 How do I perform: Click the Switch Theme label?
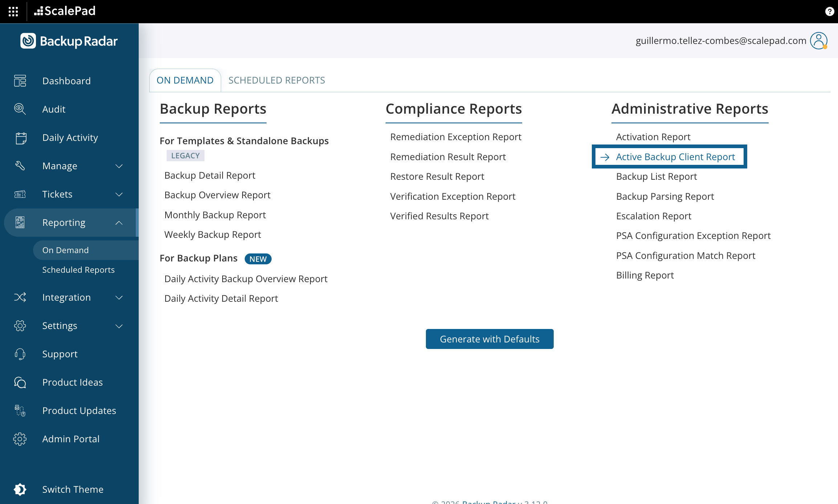(x=73, y=489)
